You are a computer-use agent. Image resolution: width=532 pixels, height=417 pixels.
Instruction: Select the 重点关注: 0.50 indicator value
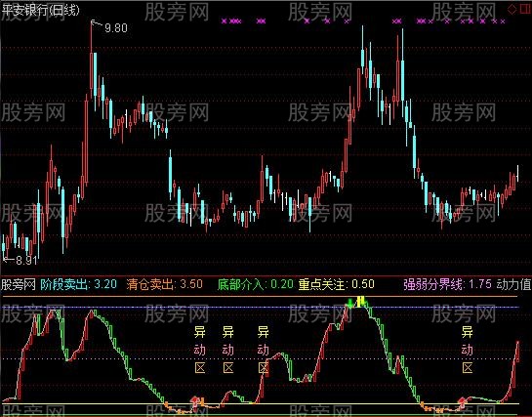point(337,284)
